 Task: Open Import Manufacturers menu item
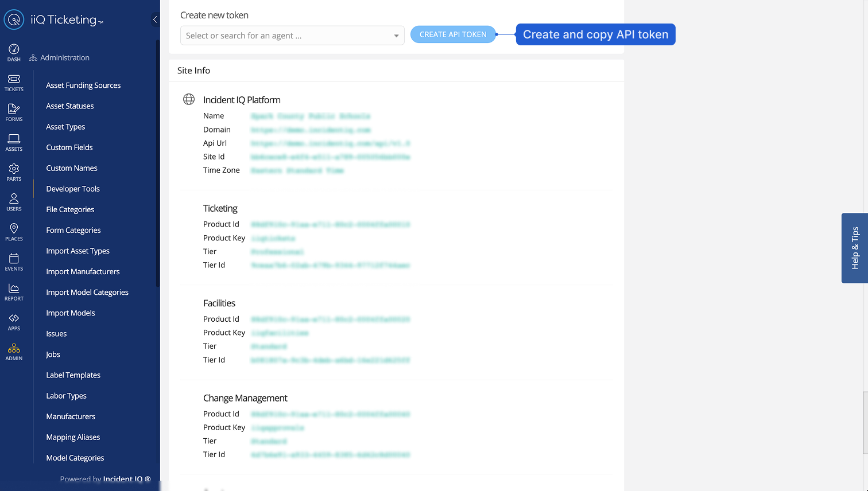tap(83, 271)
